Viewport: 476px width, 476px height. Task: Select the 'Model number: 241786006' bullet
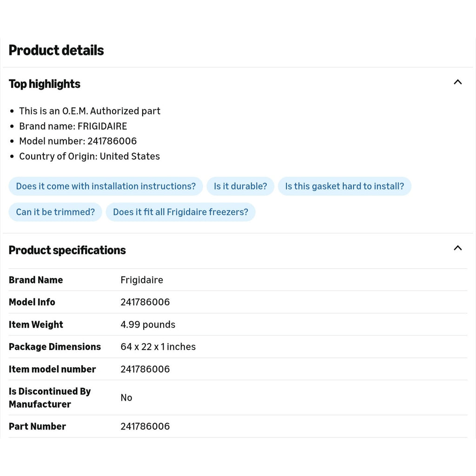[78, 141]
